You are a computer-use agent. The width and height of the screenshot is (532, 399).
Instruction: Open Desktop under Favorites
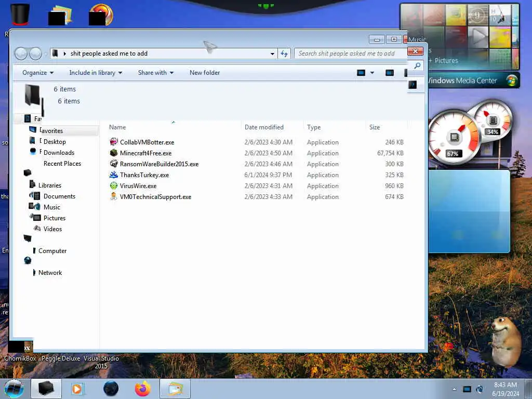pyautogui.click(x=54, y=141)
